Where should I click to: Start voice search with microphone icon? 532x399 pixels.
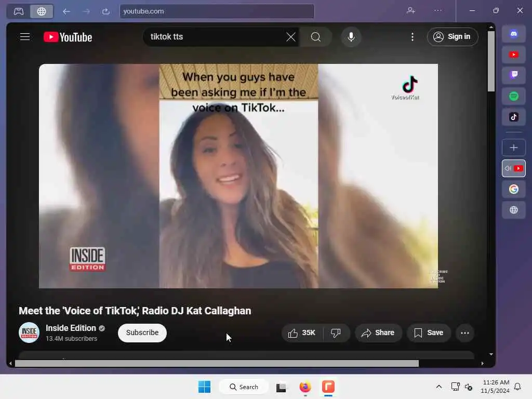click(351, 37)
